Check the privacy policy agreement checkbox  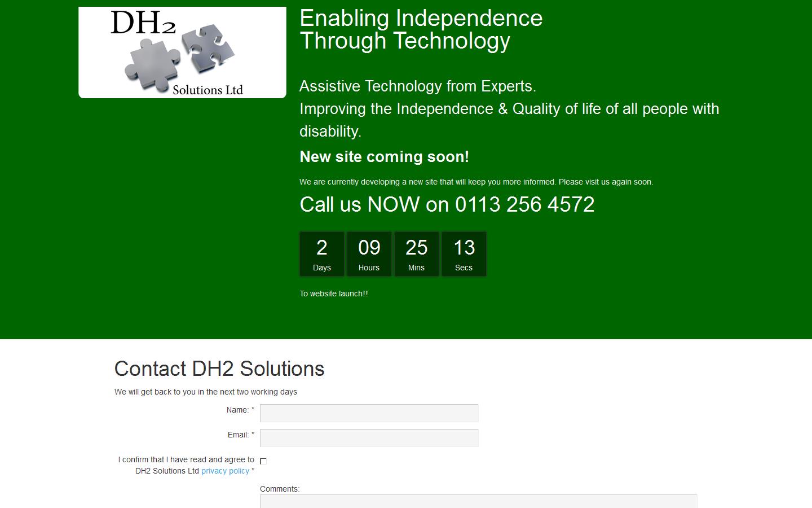tap(263, 461)
